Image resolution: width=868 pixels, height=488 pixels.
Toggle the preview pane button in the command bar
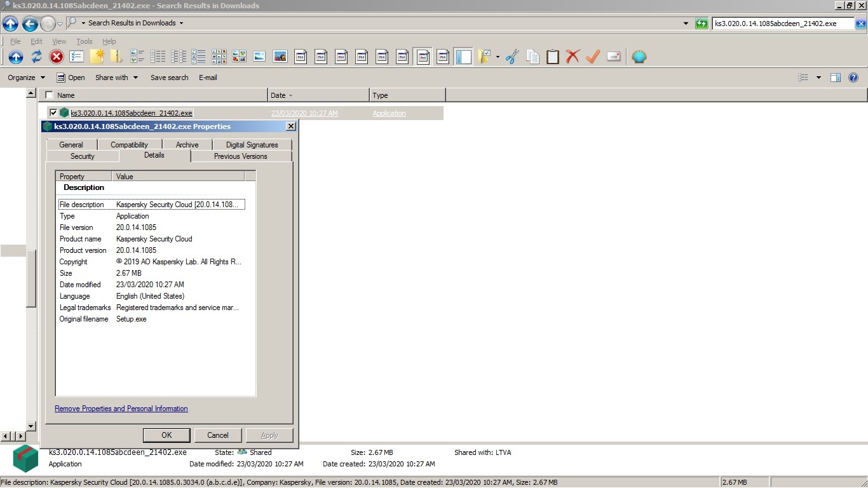[836, 78]
